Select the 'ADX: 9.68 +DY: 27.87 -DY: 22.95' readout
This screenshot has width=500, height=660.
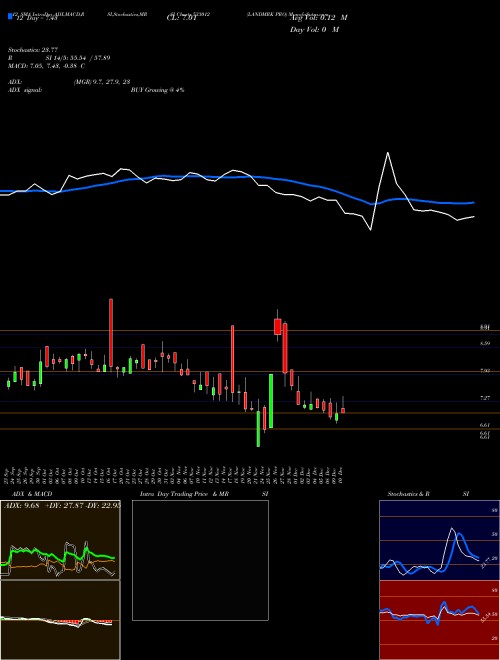(x=62, y=505)
